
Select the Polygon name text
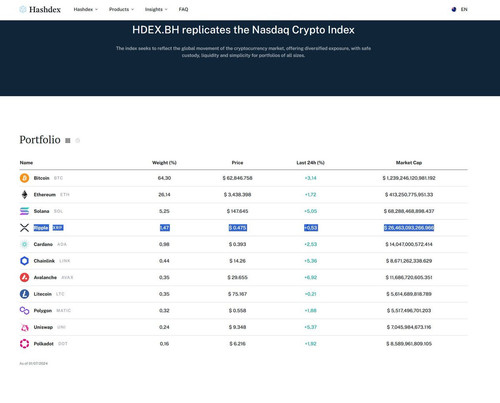coord(43,311)
